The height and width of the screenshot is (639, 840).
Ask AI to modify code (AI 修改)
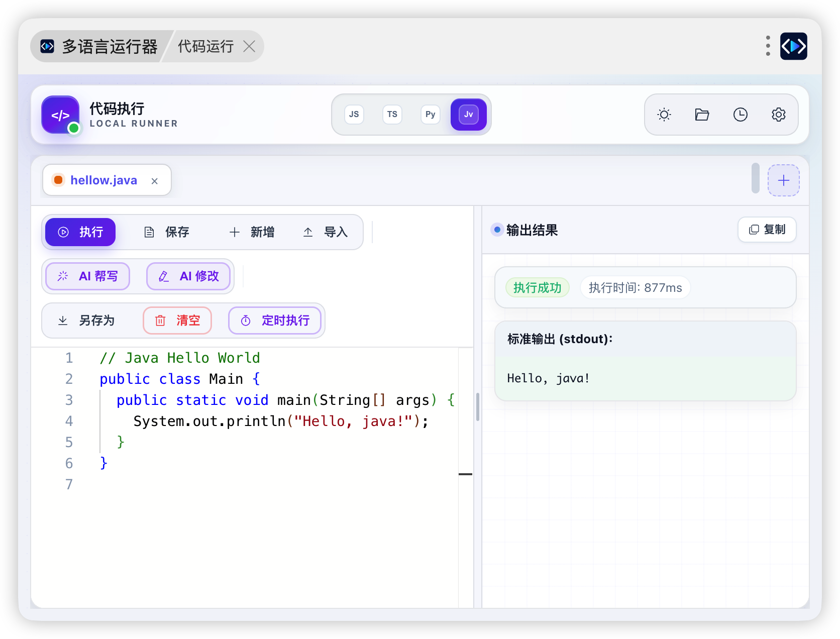pyautogui.click(x=189, y=276)
